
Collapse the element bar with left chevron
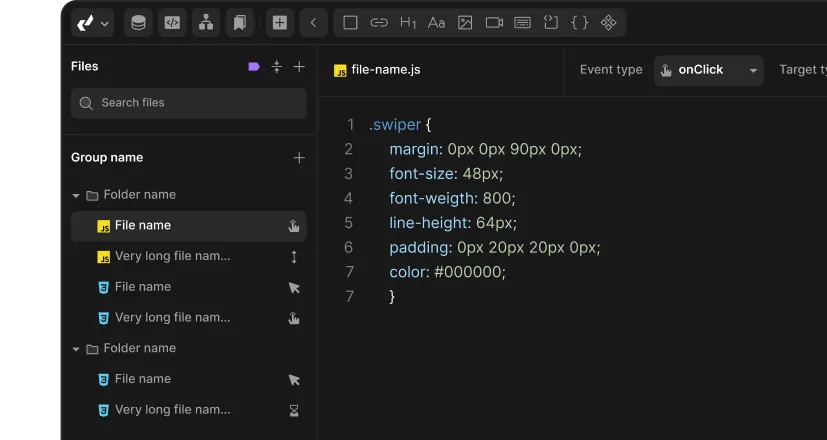[x=313, y=23]
